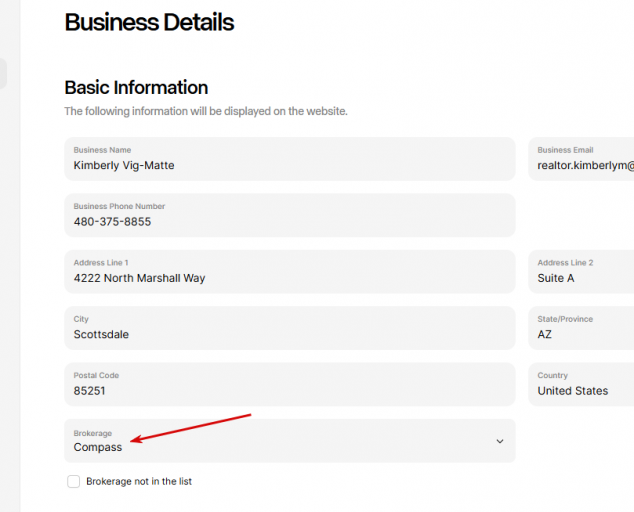Click the Brokerage field label
The width and height of the screenshot is (634, 512).
tap(93, 433)
